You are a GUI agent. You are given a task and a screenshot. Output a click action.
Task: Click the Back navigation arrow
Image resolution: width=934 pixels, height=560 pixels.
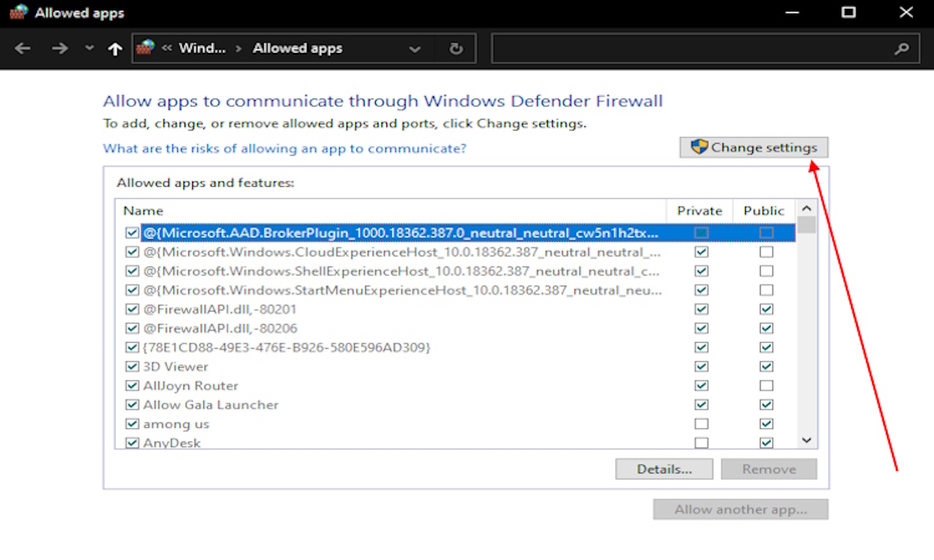(22, 49)
